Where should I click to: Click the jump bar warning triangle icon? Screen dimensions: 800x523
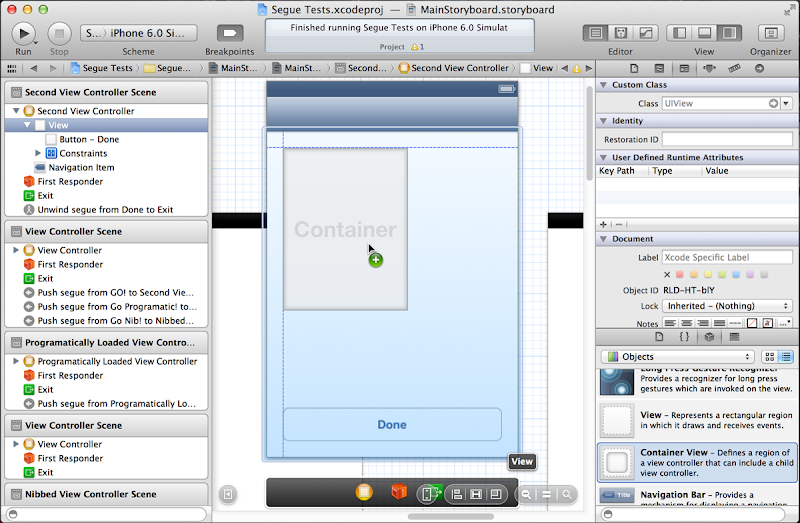(577, 68)
